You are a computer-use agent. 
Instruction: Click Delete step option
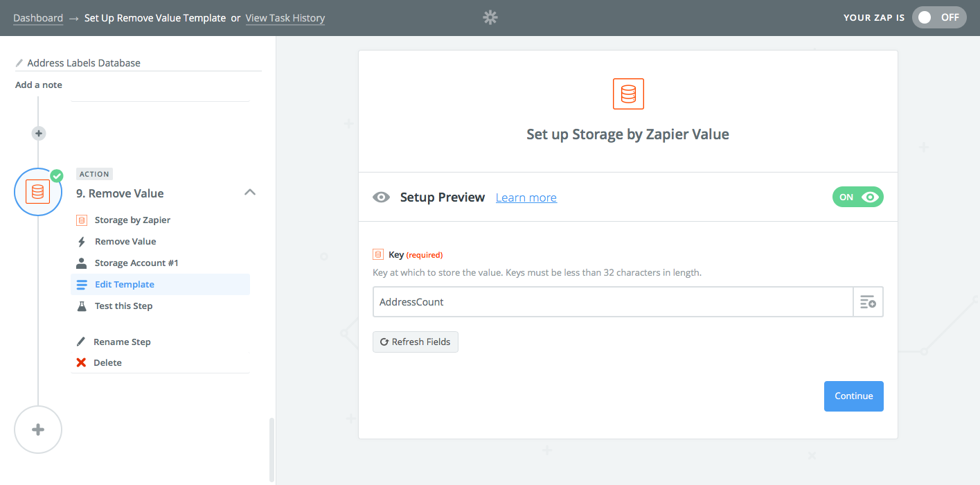tap(107, 362)
